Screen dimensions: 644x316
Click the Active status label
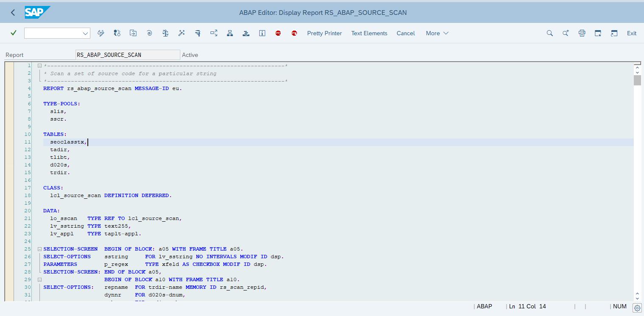190,55
